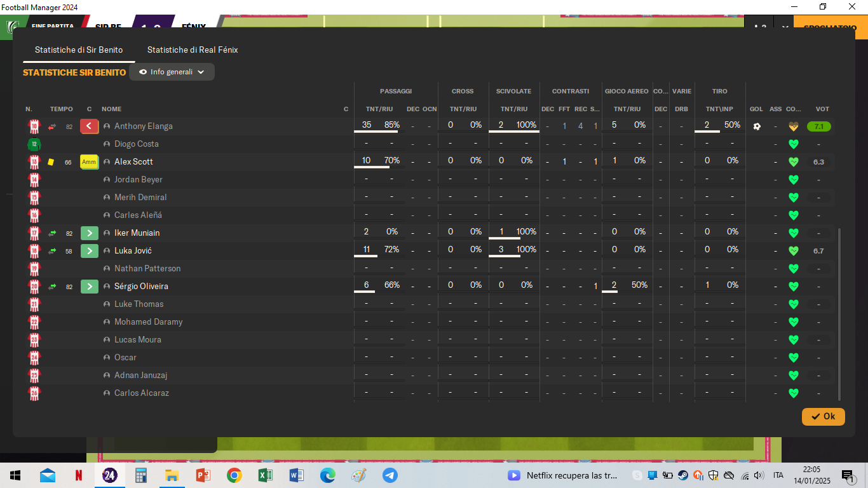Image resolution: width=868 pixels, height=488 pixels.
Task: Click the red subbed-off chevron badge for Anthony Elanga
Action: [x=90, y=126]
